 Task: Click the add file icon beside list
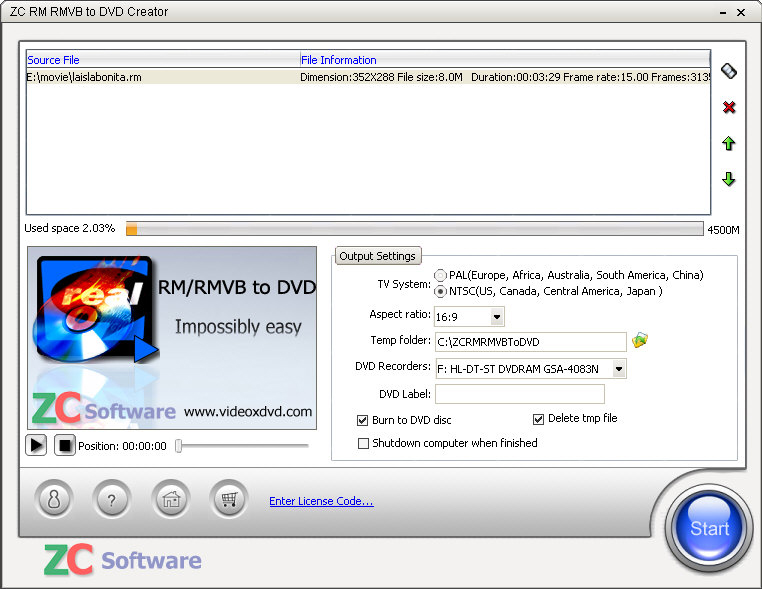(x=728, y=71)
